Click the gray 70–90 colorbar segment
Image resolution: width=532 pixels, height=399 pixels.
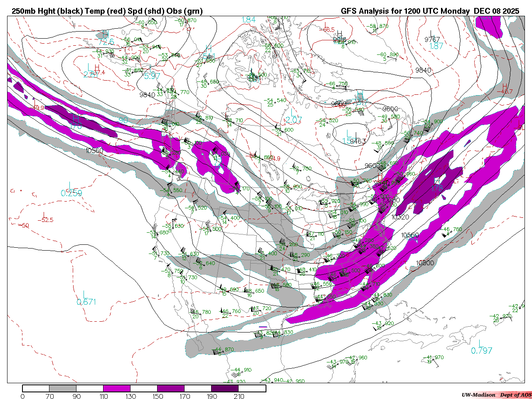(x=63, y=388)
